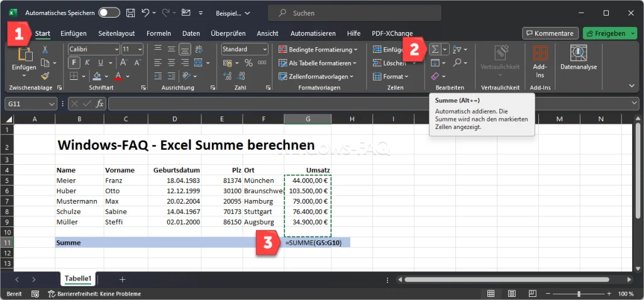Switch to normal view in status bar
Screen dimensions: 644x300
coord(491,294)
